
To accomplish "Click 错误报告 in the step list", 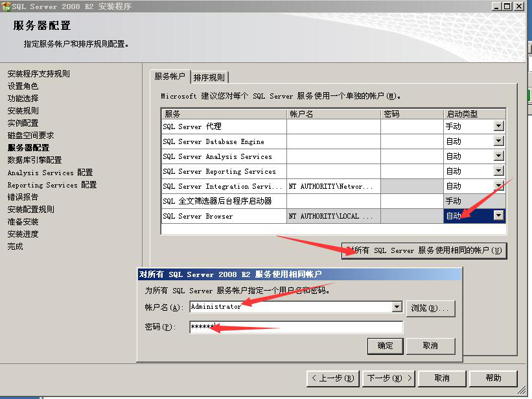I will (23, 197).
